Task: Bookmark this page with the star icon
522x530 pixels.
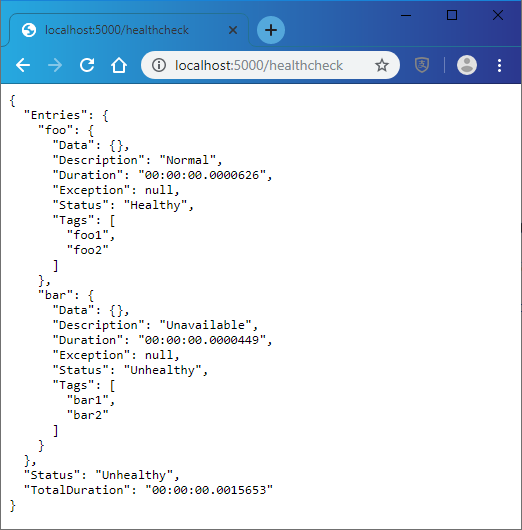Action: 382,65
